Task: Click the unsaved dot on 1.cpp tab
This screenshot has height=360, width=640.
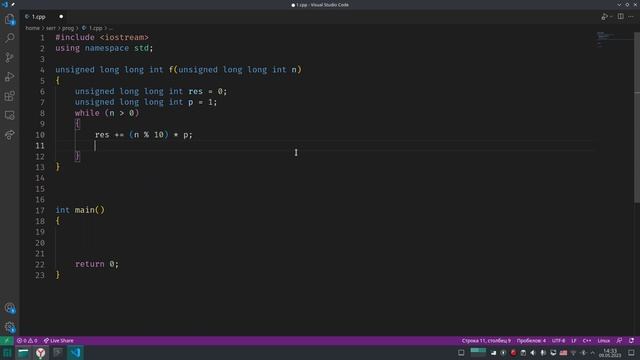Action: click(61, 17)
